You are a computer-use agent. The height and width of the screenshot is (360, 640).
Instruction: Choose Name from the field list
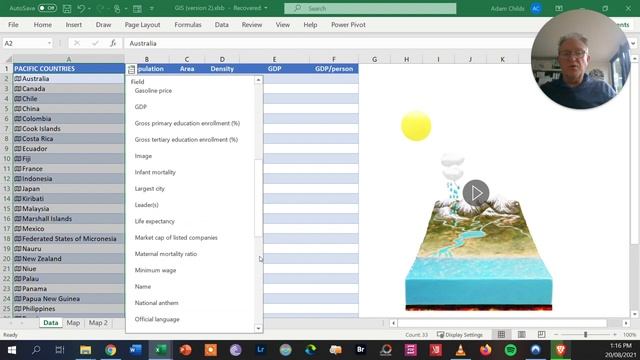(x=143, y=287)
